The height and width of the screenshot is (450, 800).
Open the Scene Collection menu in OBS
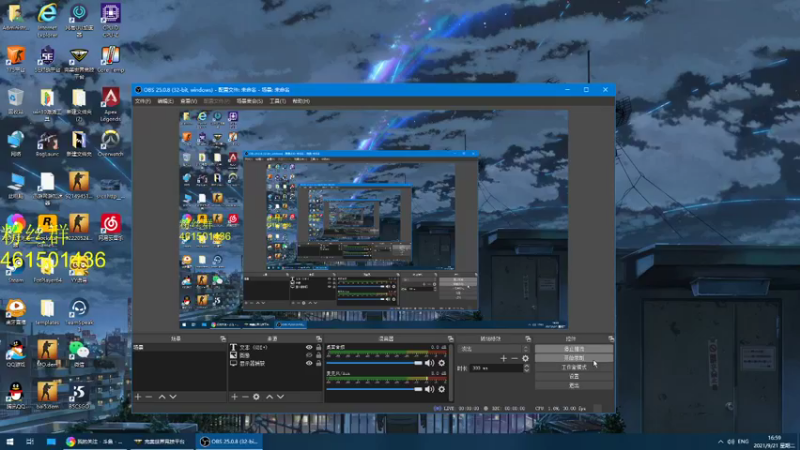(x=249, y=101)
